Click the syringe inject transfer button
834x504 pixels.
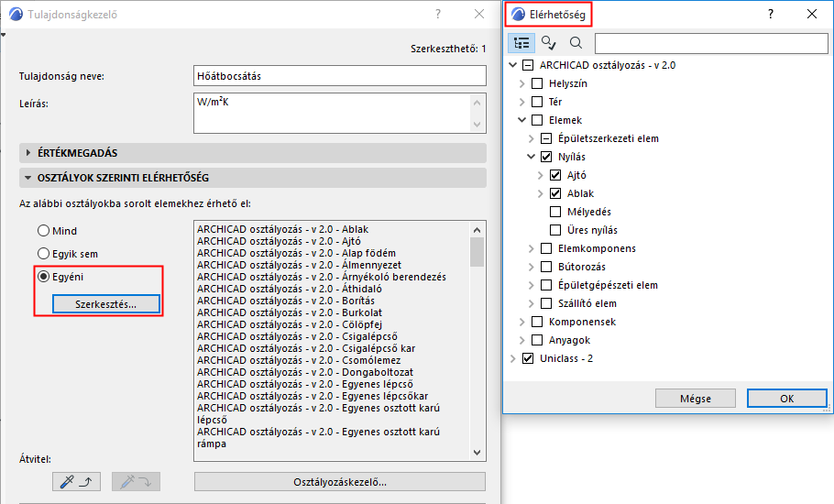(136, 480)
